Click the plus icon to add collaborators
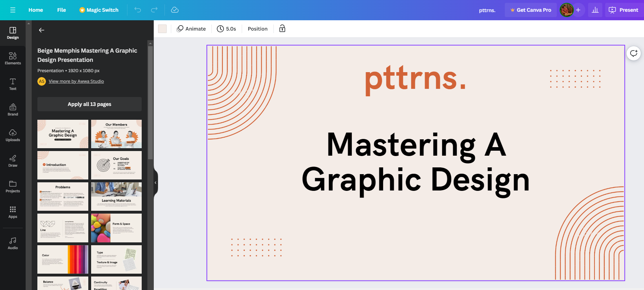 578,10
